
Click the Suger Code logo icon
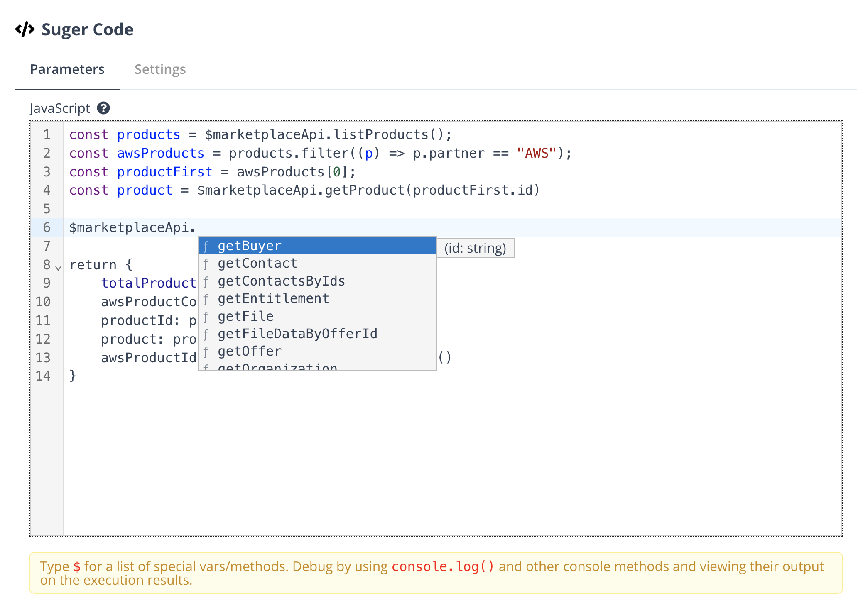click(x=25, y=29)
